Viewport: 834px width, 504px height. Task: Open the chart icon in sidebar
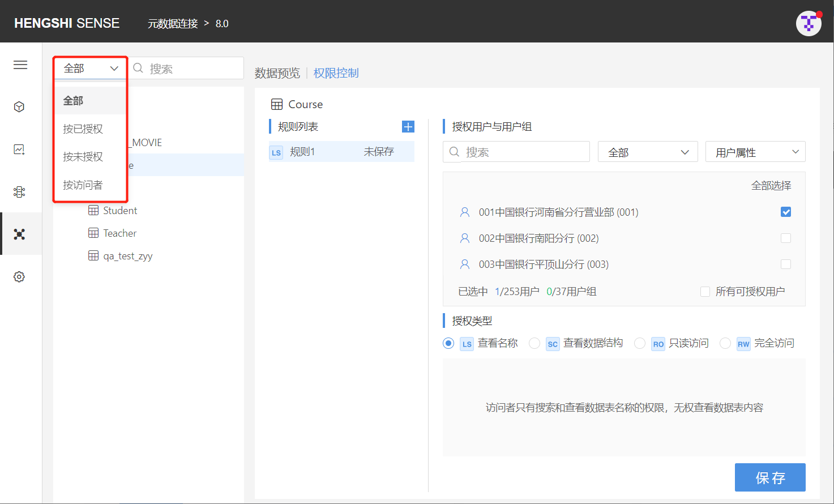19,150
